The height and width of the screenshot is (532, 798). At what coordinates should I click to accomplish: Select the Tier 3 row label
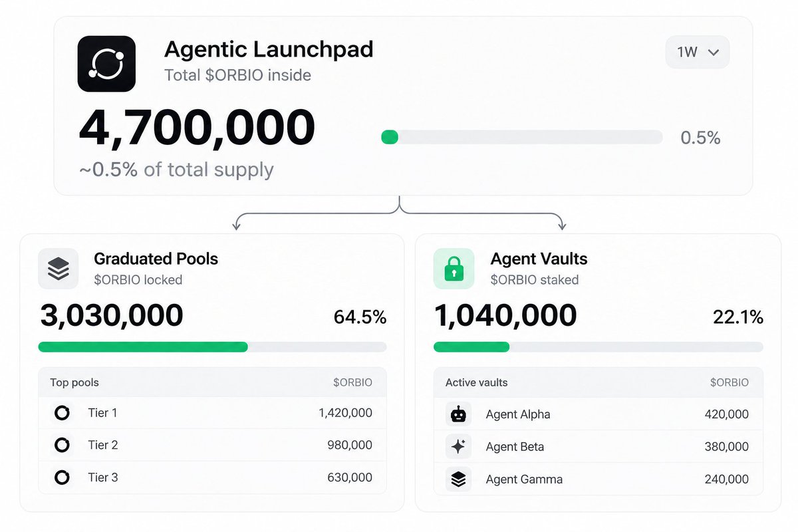103,477
